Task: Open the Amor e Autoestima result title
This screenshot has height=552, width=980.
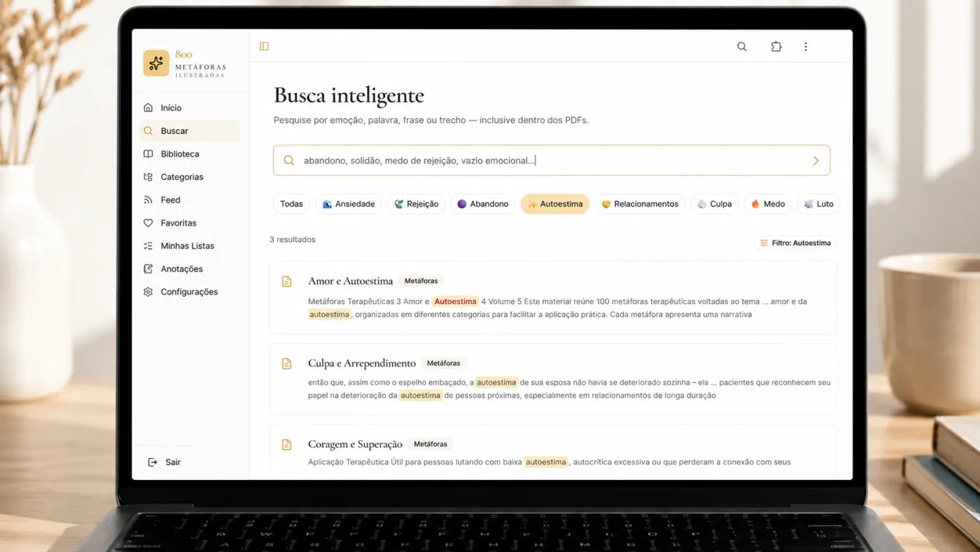Action: click(x=351, y=281)
